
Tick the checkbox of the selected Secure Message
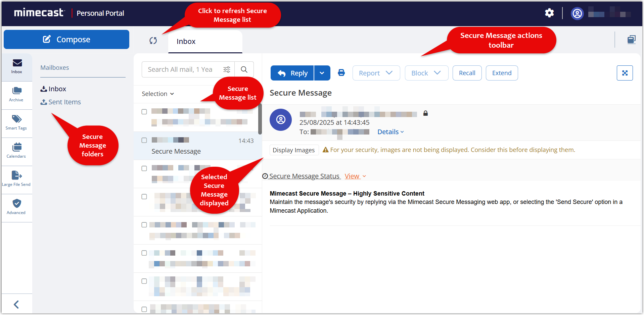tap(144, 140)
